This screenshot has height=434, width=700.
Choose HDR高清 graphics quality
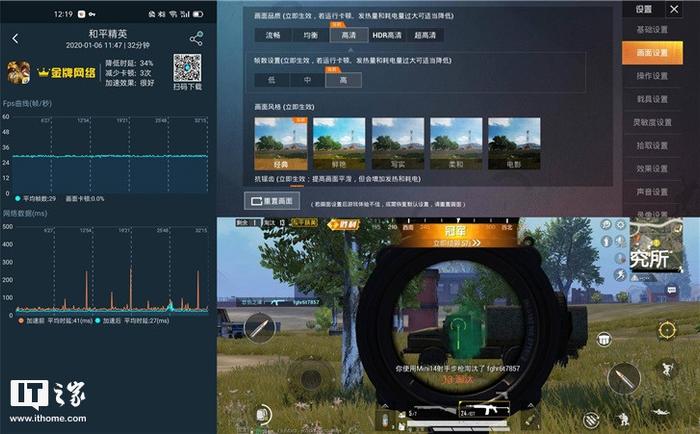[387, 35]
